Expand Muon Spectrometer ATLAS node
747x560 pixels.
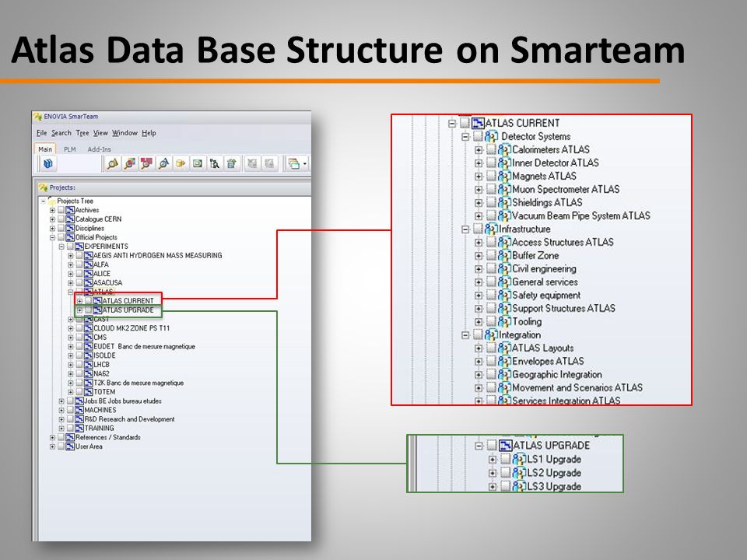coord(479,190)
